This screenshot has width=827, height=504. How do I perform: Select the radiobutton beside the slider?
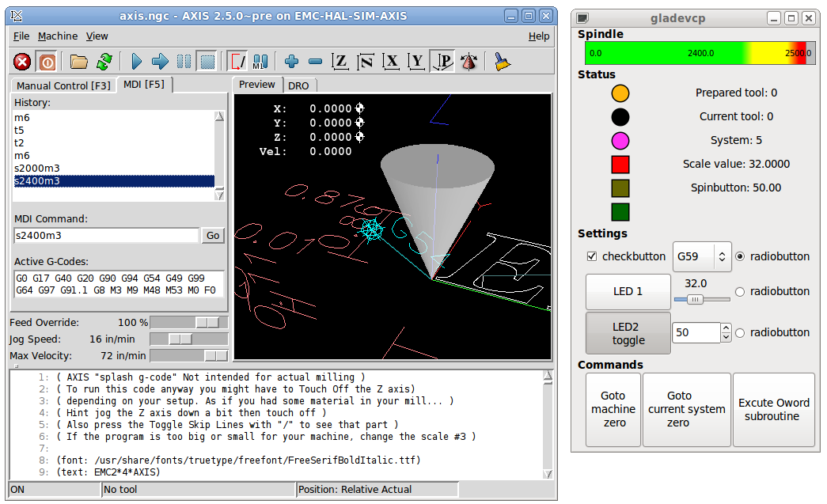click(741, 292)
